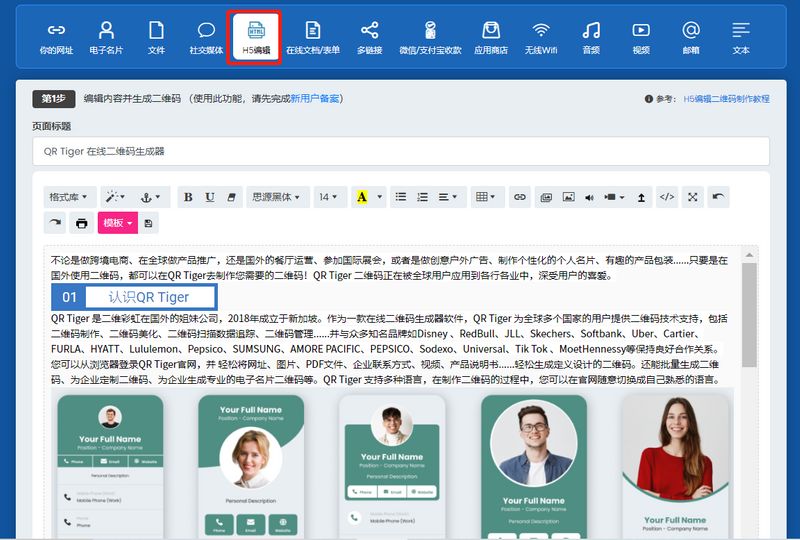The image size is (800, 540).
Task: Click the editor vertical scrollbar
Action: [x=749, y=315]
